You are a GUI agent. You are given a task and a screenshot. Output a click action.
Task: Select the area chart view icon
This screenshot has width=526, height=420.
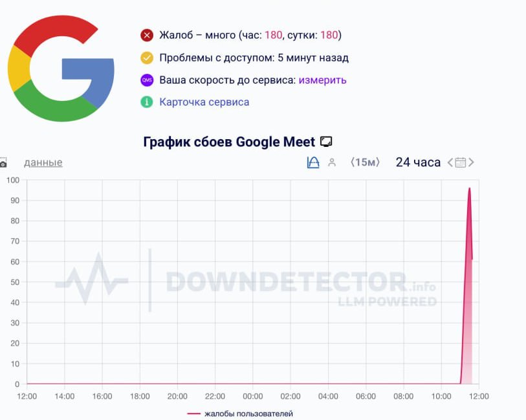click(x=313, y=162)
